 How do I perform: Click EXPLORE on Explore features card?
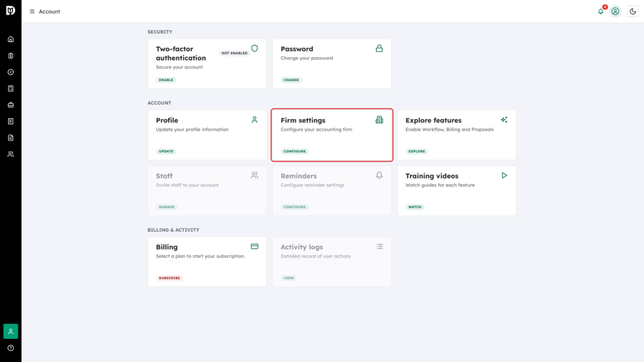[416, 151]
